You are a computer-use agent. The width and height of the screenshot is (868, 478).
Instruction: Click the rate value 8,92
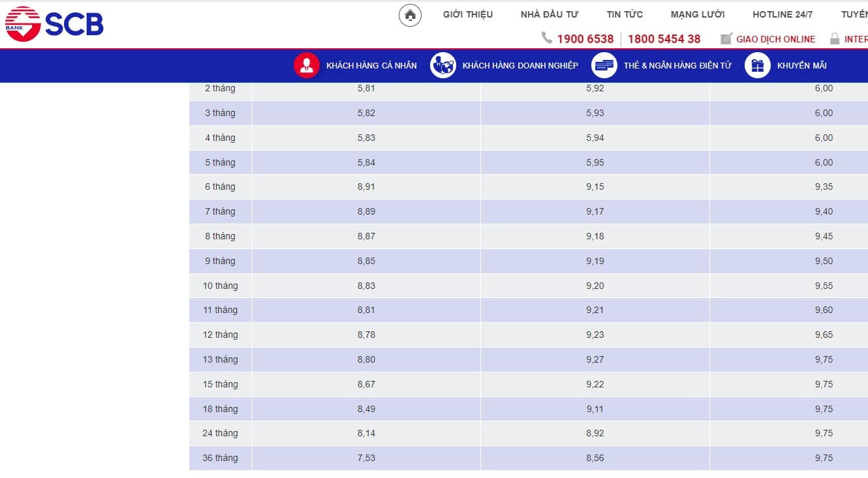[x=595, y=433]
